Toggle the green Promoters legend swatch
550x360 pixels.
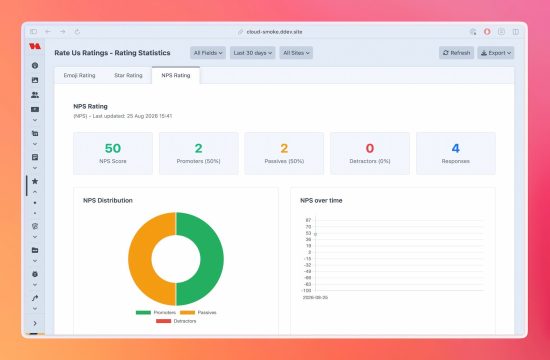(143, 312)
